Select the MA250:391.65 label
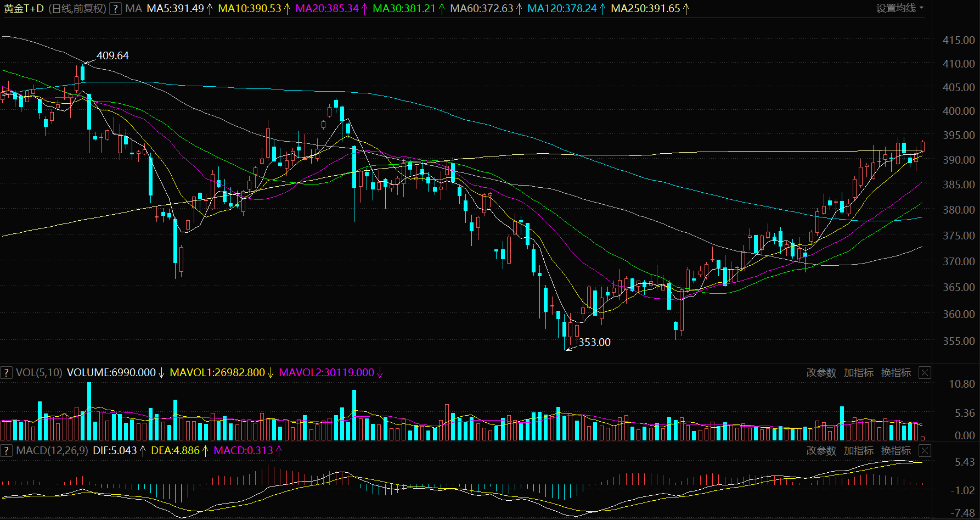Image resolution: width=980 pixels, height=520 pixels. click(x=645, y=9)
